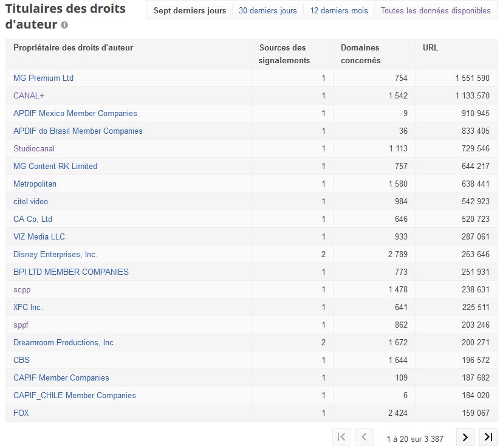The width and height of the screenshot is (500, 448).
Task: Open CAPIF_CHILE Member Companies link
Action: (75, 395)
